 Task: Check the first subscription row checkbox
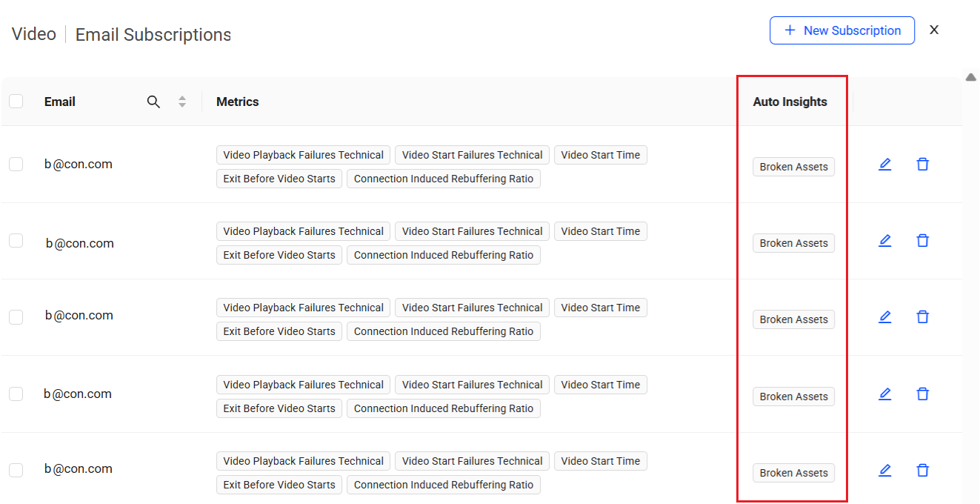pos(16,165)
